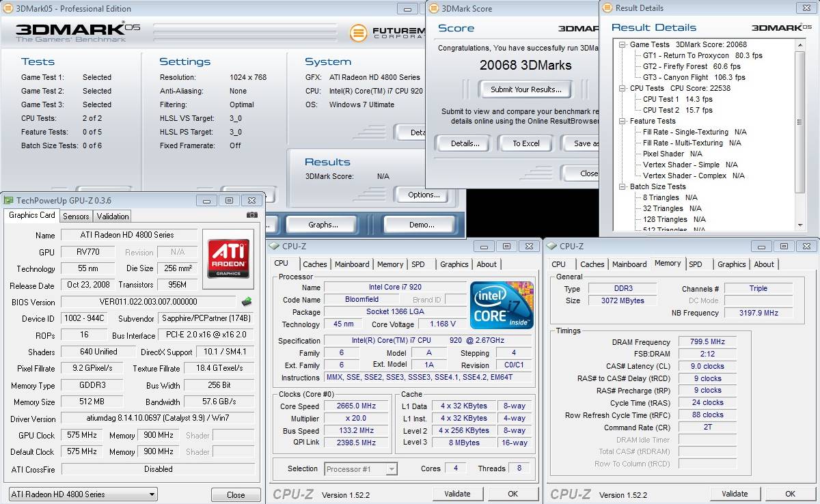Click the GPU-Z screenshot camera icon
Image resolution: width=820 pixels, height=504 pixels.
[x=252, y=214]
